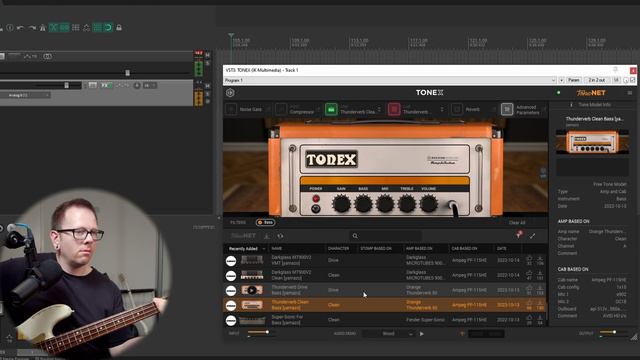Click the TONEX top-left circular icon
The width and height of the screenshot is (640, 360).
pyautogui.click(x=230, y=93)
